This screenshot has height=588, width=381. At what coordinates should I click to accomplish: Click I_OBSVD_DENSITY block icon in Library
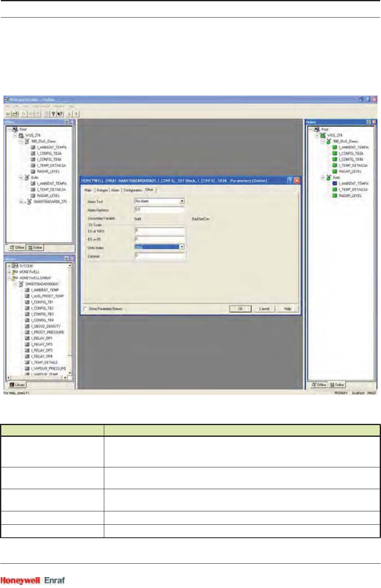click(x=27, y=326)
